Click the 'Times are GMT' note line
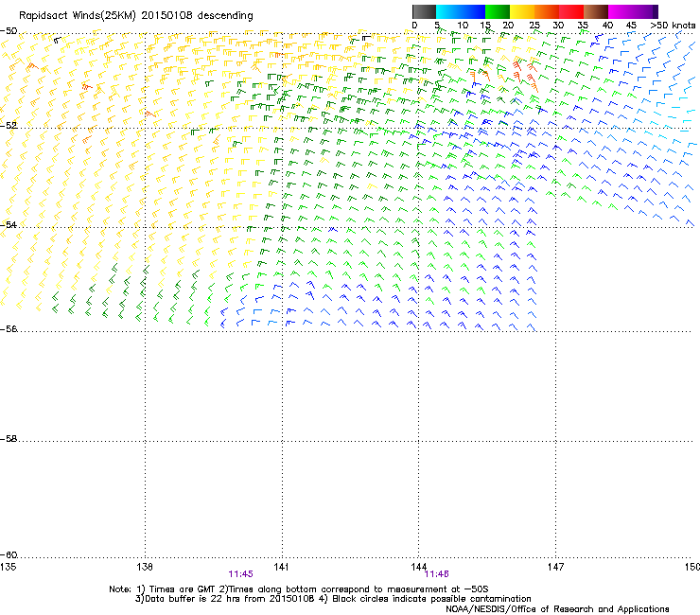700x615 pixels. 299,589
